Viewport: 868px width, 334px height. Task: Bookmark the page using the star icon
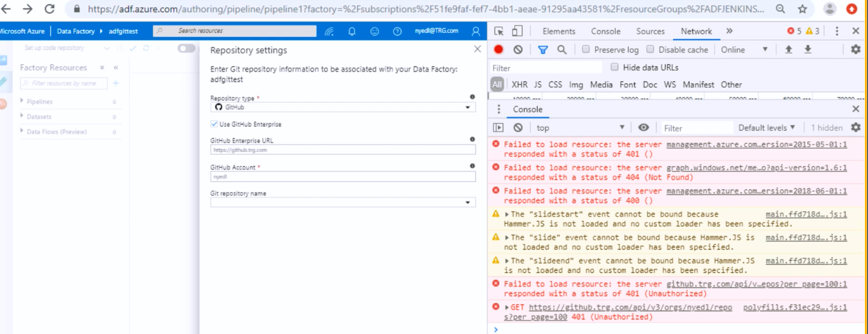point(802,9)
